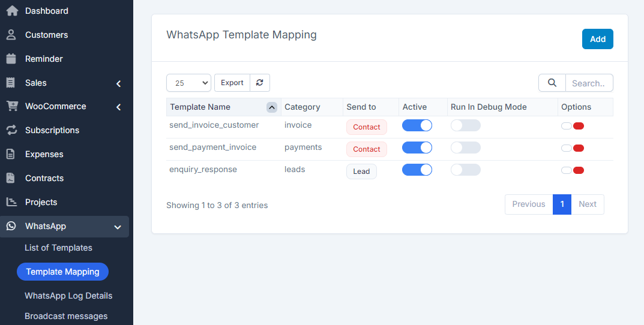Click the Next pagination button
The image size is (644, 325).
point(588,204)
